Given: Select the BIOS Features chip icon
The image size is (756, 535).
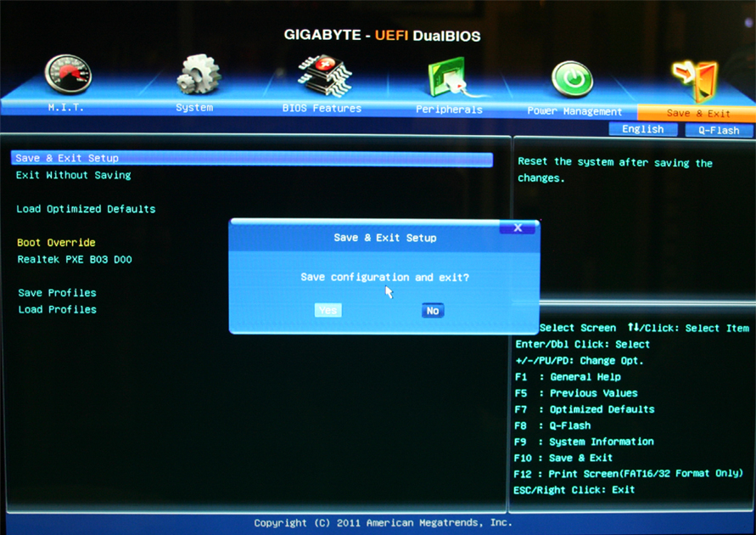Looking at the screenshot, I should [324, 76].
